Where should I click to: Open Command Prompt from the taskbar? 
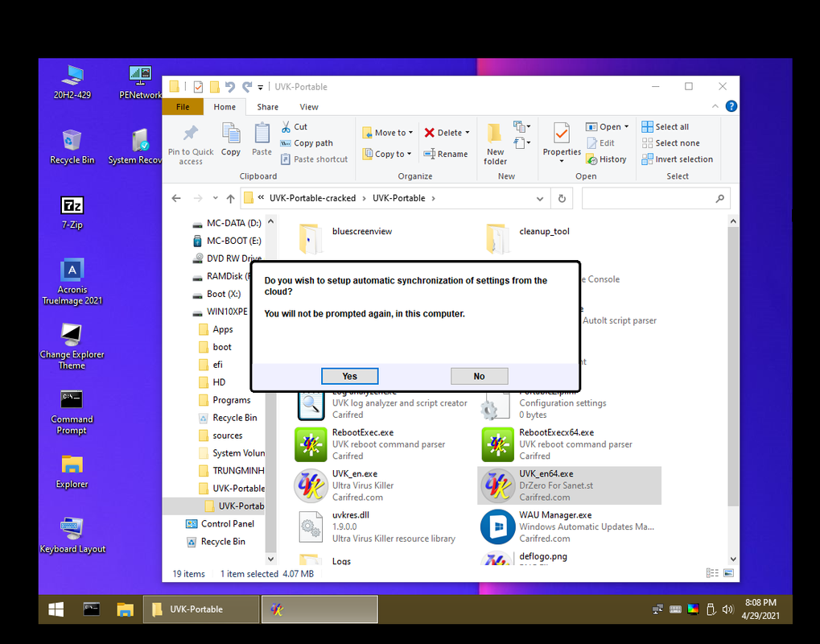click(92, 609)
